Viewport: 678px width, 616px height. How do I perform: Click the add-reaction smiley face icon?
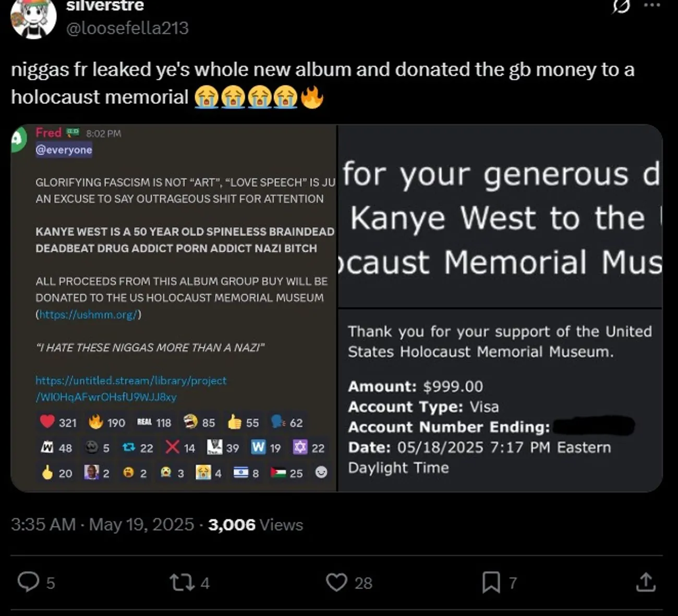click(x=321, y=472)
